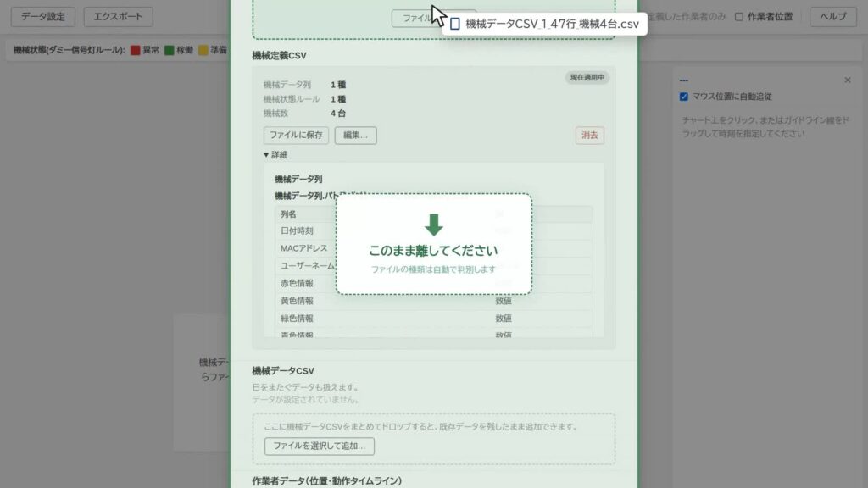Click the 機械数 4 台 value

pos(338,114)
